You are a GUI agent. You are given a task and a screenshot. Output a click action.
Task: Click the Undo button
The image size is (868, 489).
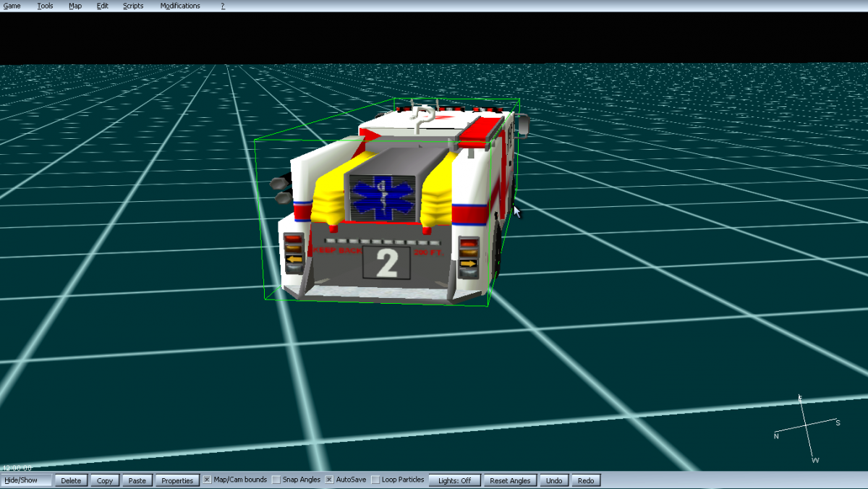pos(554,480)
